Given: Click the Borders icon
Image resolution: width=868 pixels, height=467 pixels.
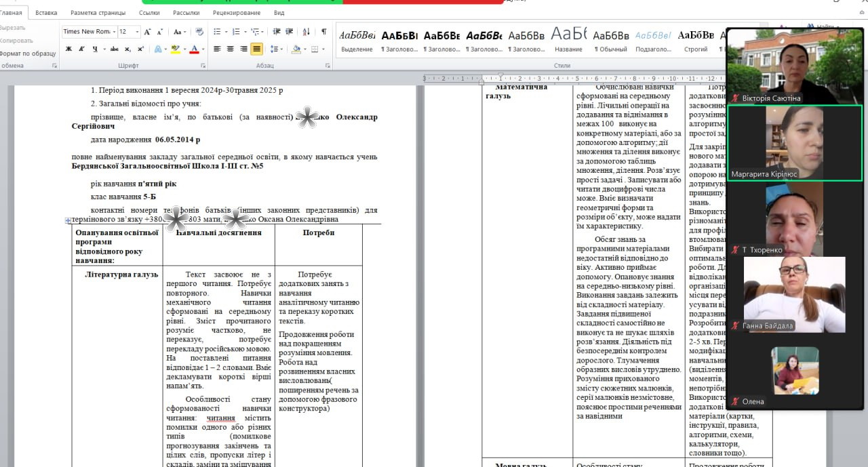Looking at the screenshot, I should pos(314,49).
